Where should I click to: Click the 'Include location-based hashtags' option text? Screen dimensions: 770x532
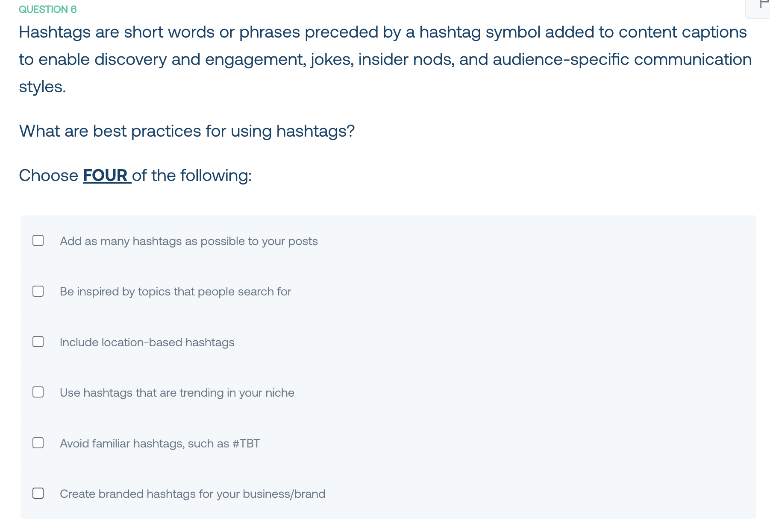[147, 342]
